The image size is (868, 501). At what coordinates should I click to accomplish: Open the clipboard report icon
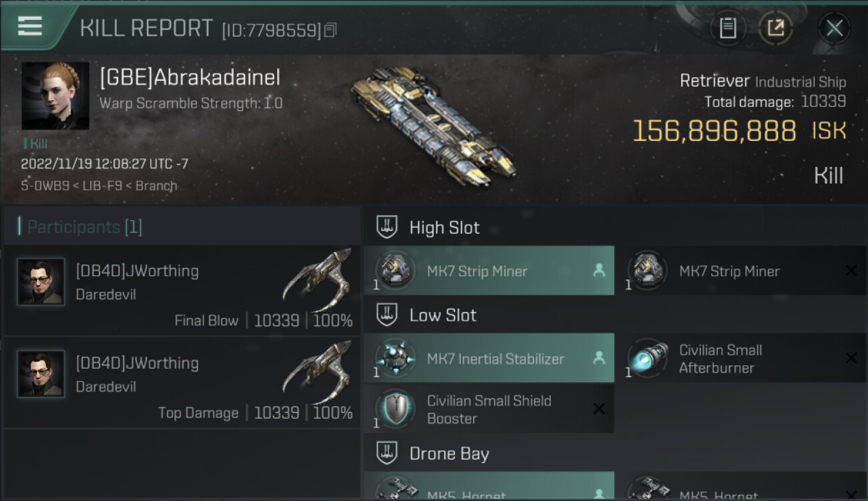click(728, 28)
